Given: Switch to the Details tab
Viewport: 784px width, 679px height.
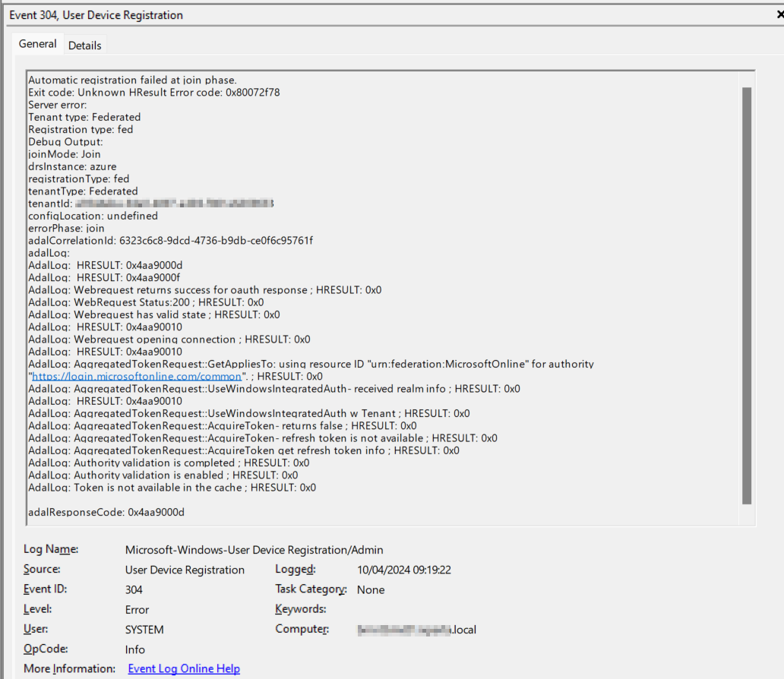Looking at the screenshot, I should click(x=84, y=46).
